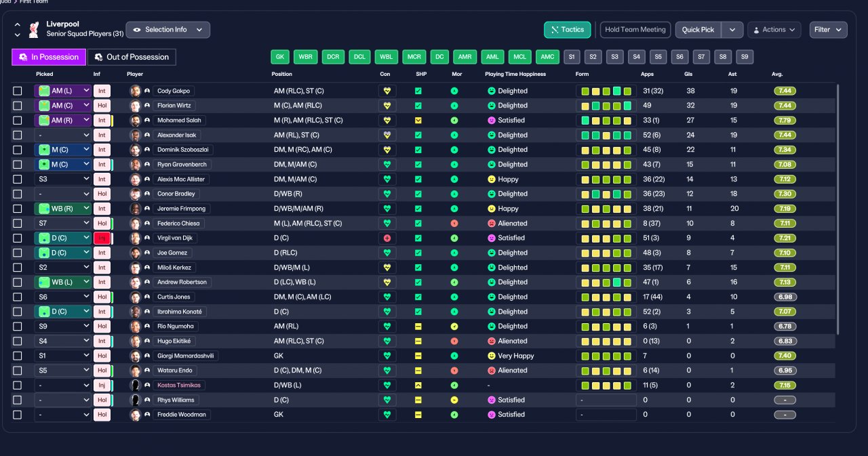
Task: Open the Tactics screen button
Action: coord(568,30)
